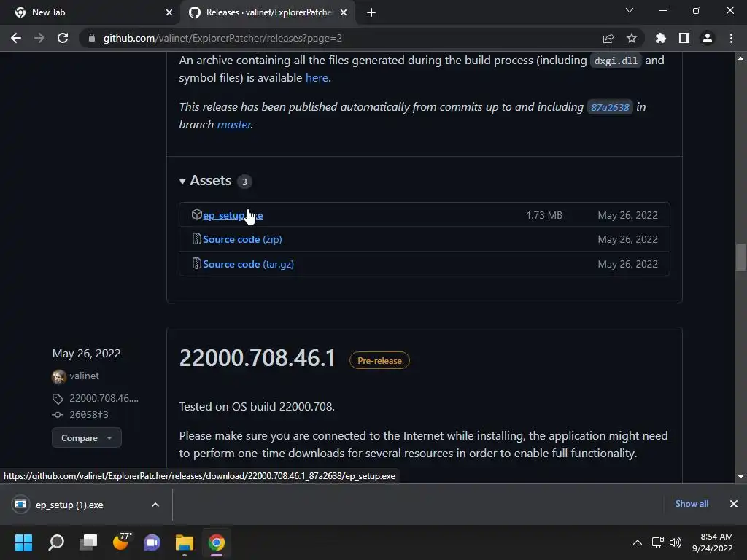747x560 pixels.
Task: Click May 26, 2022 date in sidebar
Action: [x=86, y=354]
